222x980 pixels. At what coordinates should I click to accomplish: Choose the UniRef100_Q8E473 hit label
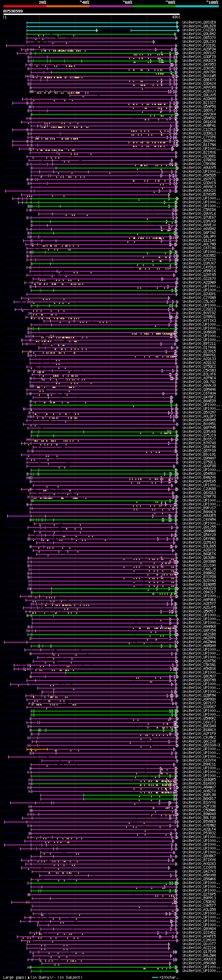[x=199, y=80]
